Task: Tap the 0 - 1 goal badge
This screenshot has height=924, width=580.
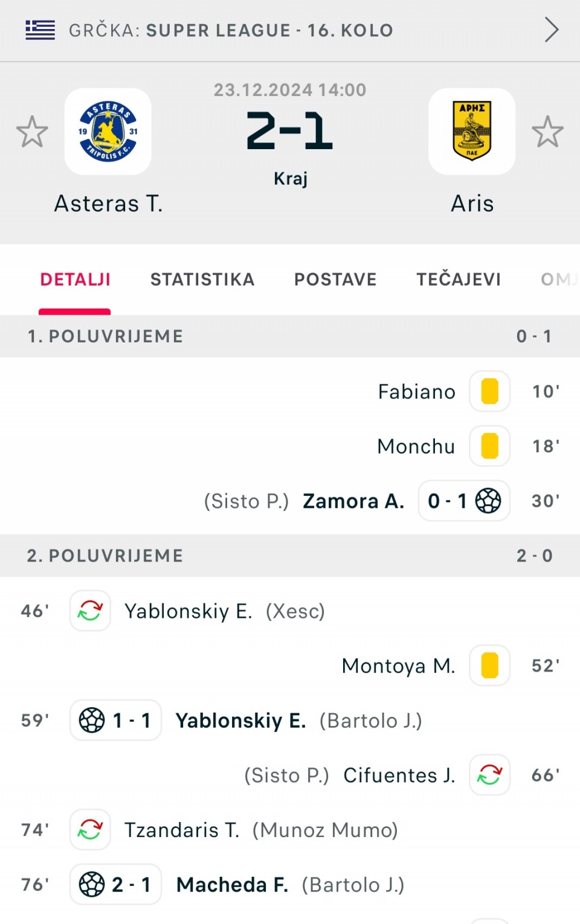Action: click(x=464, y=501)
